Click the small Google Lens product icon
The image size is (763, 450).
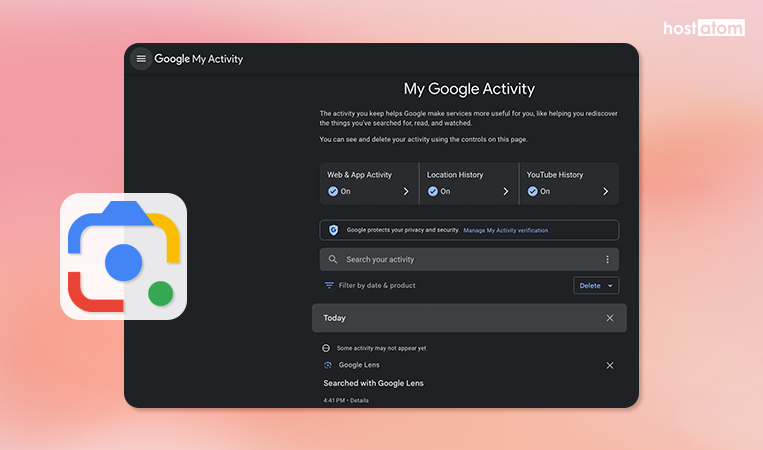[328, 365]
